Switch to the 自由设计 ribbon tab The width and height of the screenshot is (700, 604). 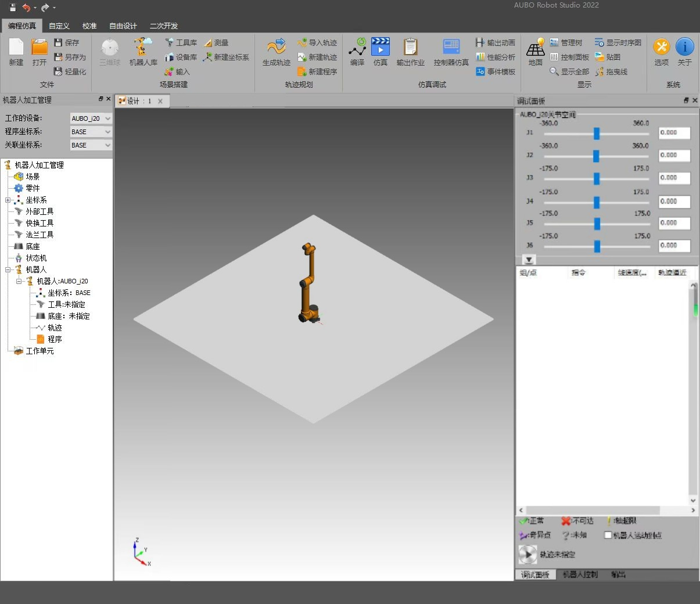pyautogui.click(x=123, y=26)
